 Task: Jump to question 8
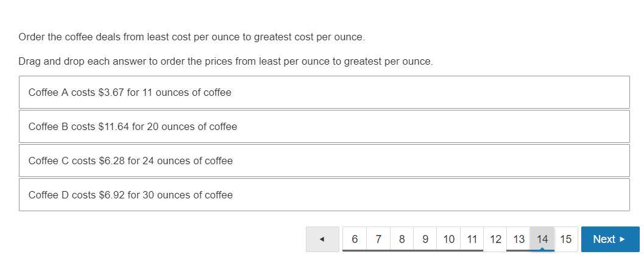402,239
